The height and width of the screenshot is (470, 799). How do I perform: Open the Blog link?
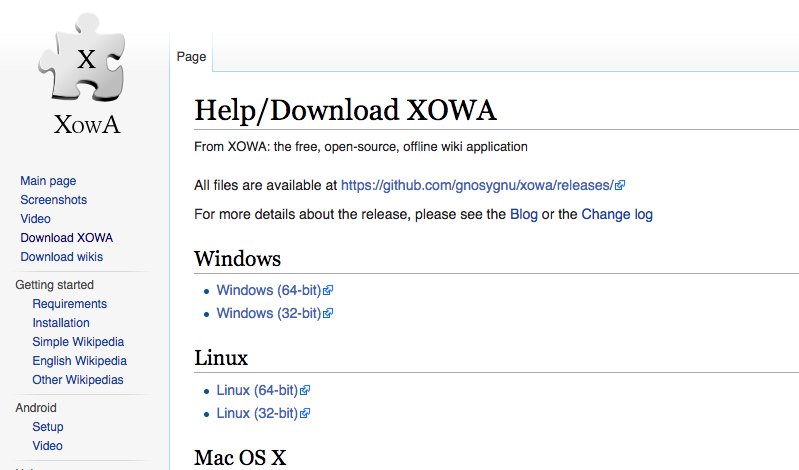pos(524,214)
